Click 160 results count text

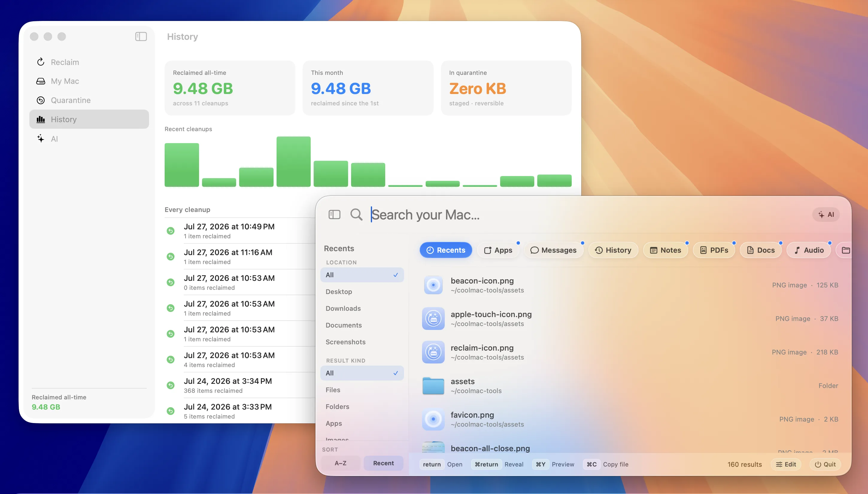tap(744, 464)
